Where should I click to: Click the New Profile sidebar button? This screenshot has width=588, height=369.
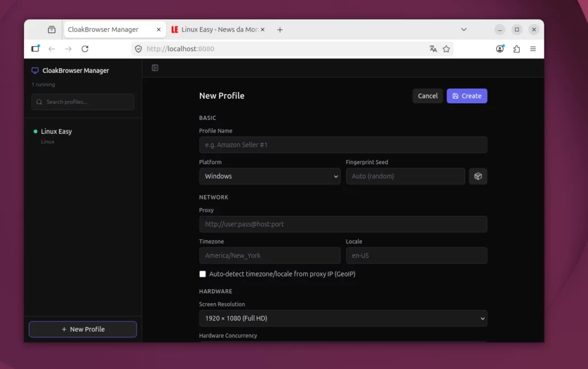[83, 329]
